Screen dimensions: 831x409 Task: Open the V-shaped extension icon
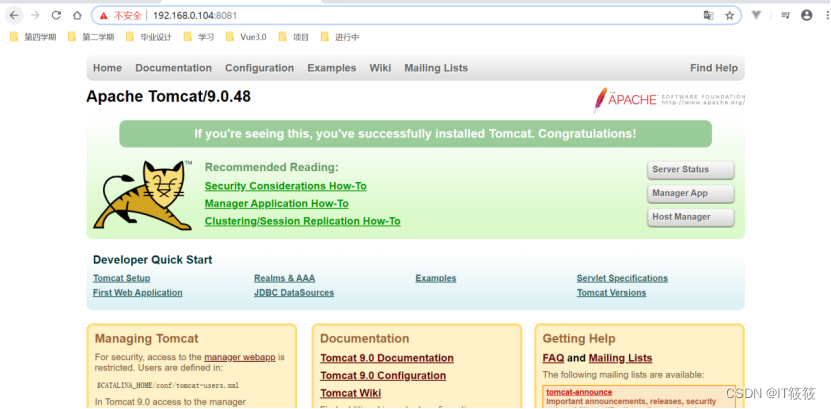coord(756,15)
